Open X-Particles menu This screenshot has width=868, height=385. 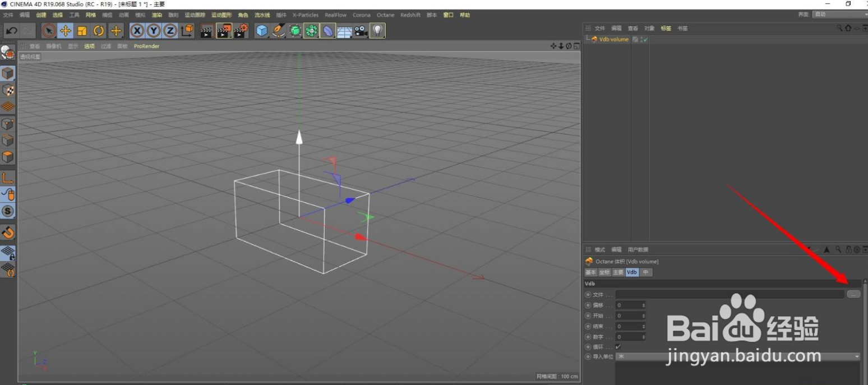(x=306, y=15)
